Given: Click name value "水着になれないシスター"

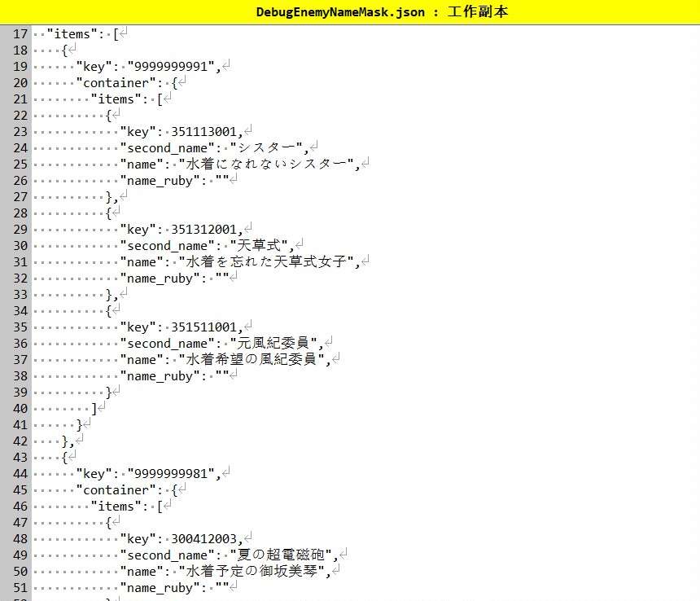Looking at the screenshot, I should point(266,165).
